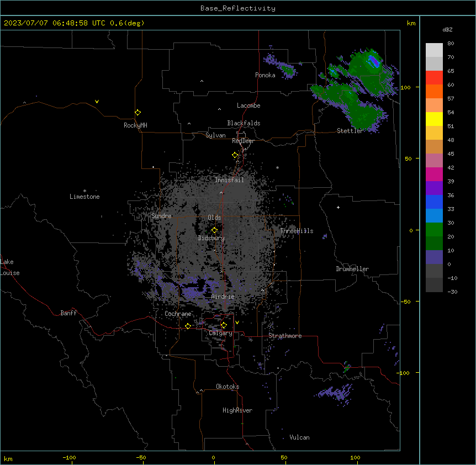Click the purple storm core northeast of Stettler
This screenshot has height=465, width=476.
[374, 61]
